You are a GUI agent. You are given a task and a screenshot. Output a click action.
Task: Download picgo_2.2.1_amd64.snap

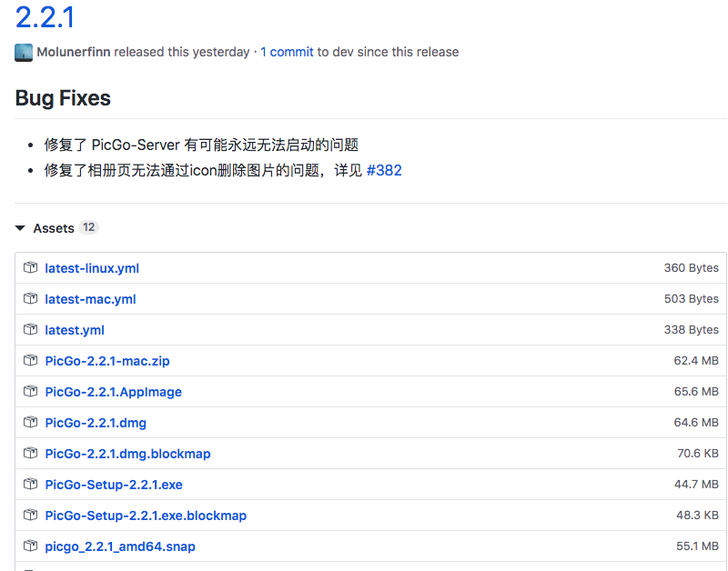click(120, 546)
